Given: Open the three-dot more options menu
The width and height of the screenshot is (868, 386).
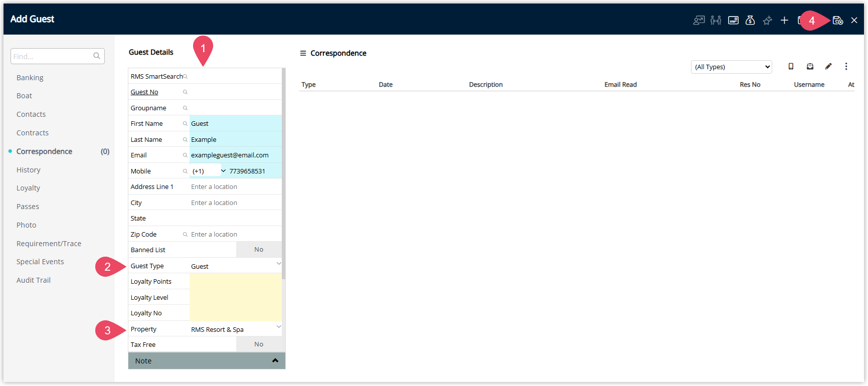Looking at the screenshot, I should click(846, 66).
